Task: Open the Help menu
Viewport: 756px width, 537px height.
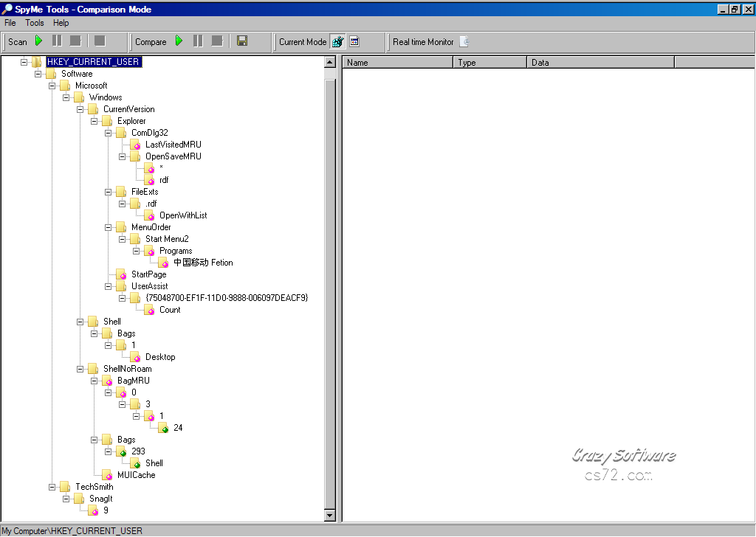Action: tap(61, 23)
